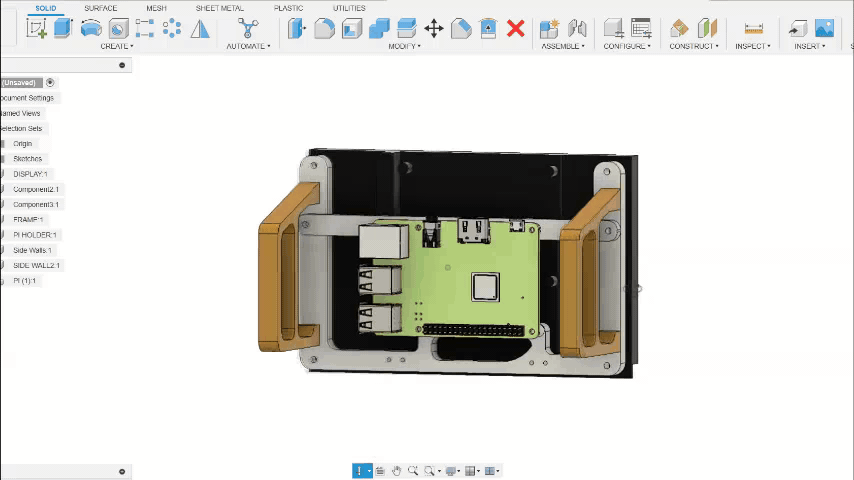Image resolution: width=854 pixels, height=480 pixels.
Task: Click the New Component icon
Action: pyautogui.click(x=549, y=28)
